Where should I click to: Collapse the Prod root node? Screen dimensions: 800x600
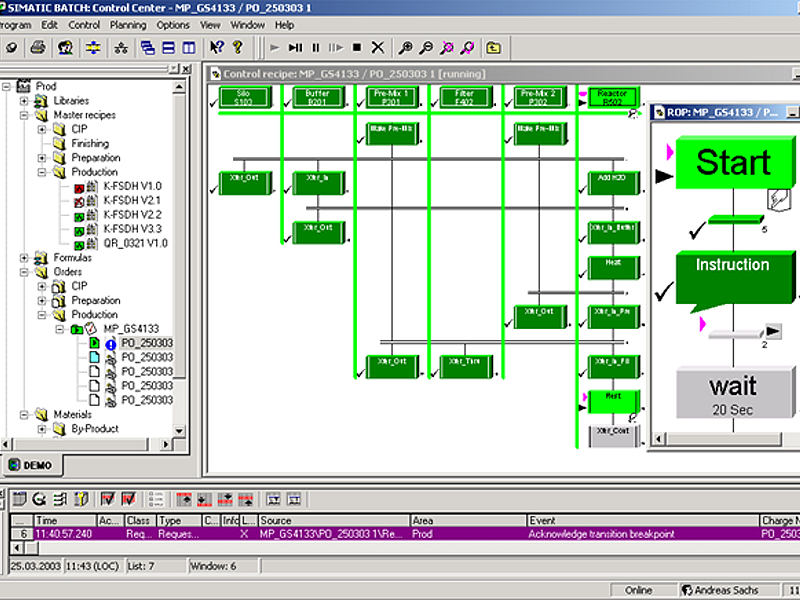point(6,86)
